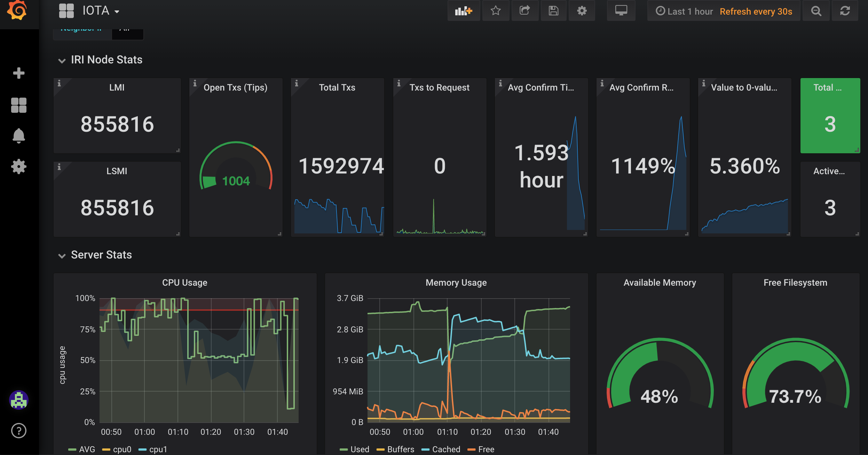This screenshot has width=868, height=455.
Task: Click the Available Memory 48% gauge
Action: click(x=660, y=373)
